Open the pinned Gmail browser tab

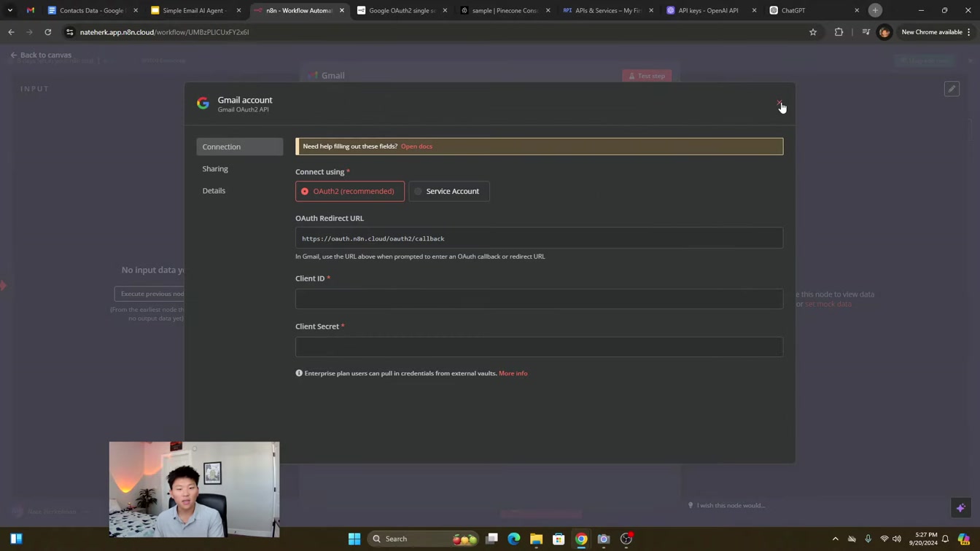click(x=31, y=10)
